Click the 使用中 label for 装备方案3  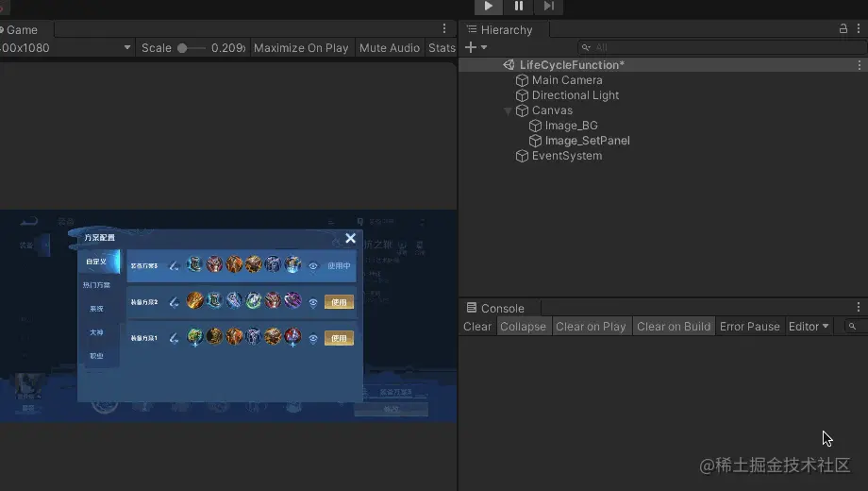(x=339, y=266)
